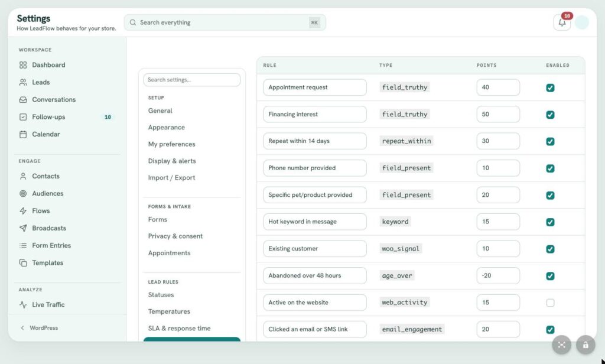
Task: Edit points value for Financing interest
Action: [498, 114]
